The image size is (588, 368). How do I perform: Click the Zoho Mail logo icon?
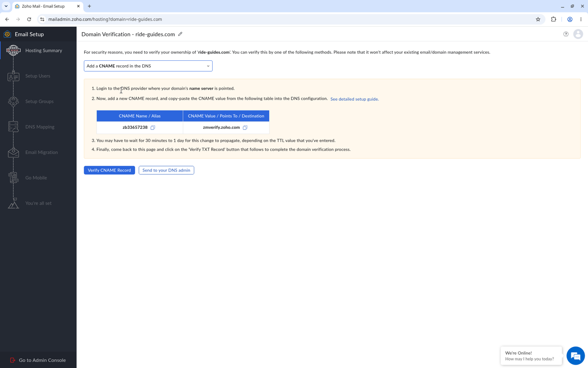[x=7, y=34]
